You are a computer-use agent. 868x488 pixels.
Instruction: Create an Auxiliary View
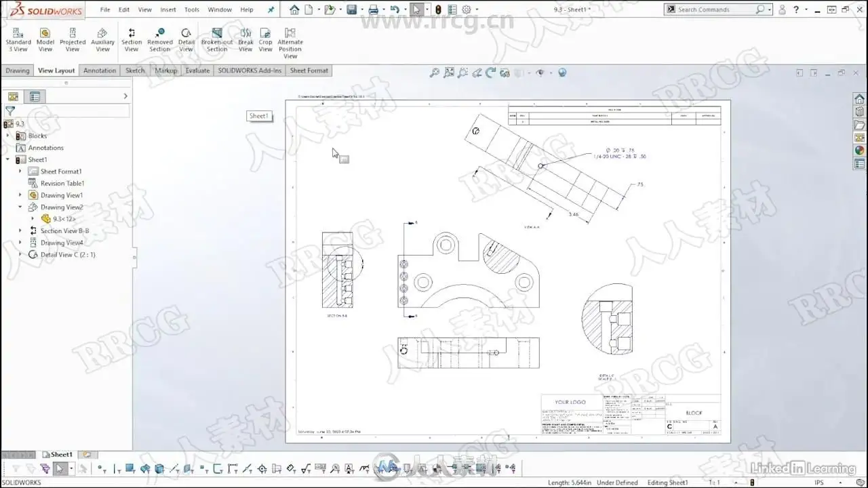102,40
